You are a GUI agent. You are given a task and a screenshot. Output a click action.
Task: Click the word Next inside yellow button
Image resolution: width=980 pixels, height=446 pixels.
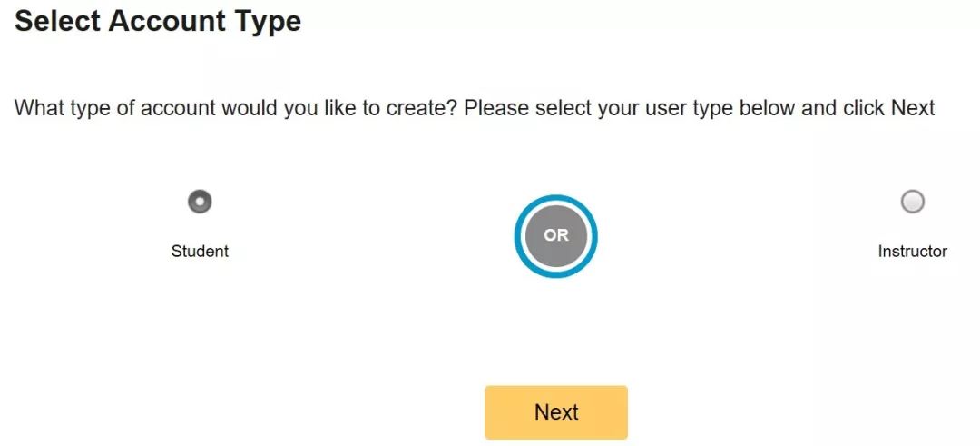click(x=556, y=412)
